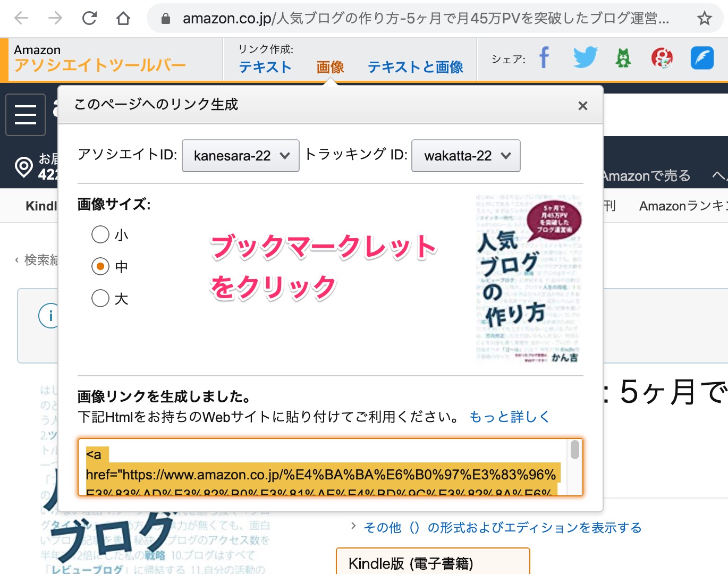Open the Amazon hamburger menu
The height and width of the screenshot is (574, 728).
point(26,115)
